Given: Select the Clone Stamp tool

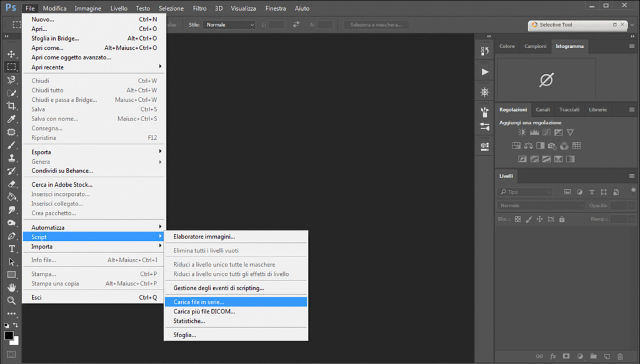Looking at the screenshot, I should coord(11,158).
